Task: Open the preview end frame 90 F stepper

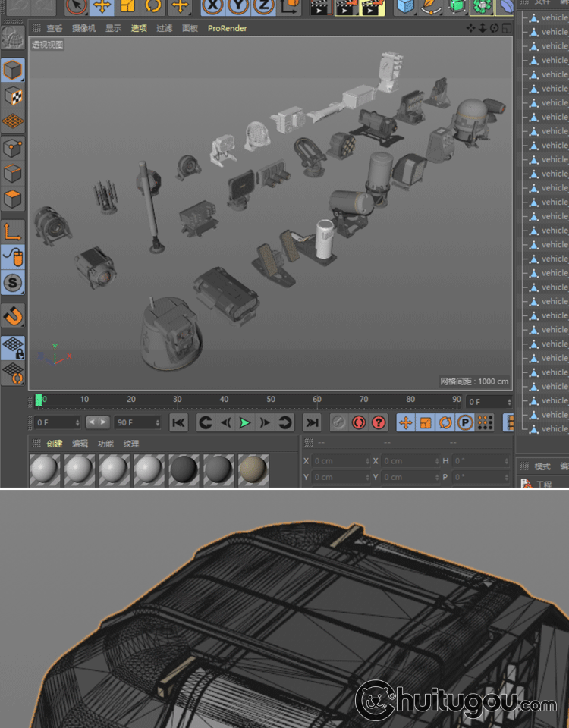Action: tap(158, 422)
